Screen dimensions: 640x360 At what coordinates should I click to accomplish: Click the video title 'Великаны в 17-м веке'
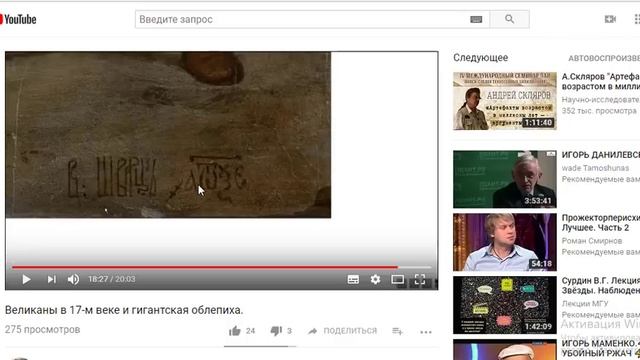124,310
